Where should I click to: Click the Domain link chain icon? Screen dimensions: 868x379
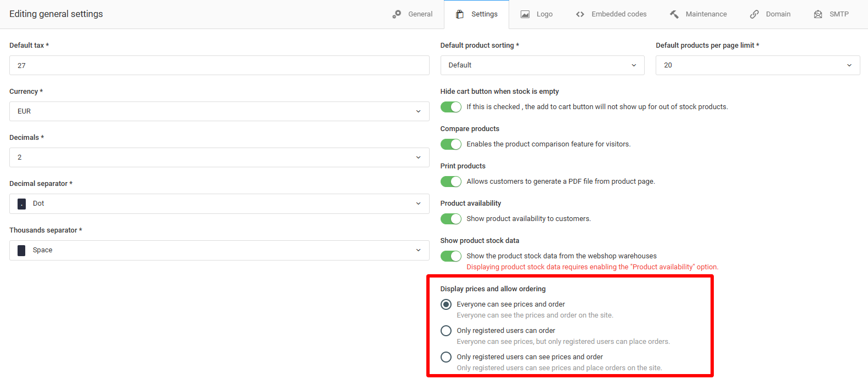754,14
